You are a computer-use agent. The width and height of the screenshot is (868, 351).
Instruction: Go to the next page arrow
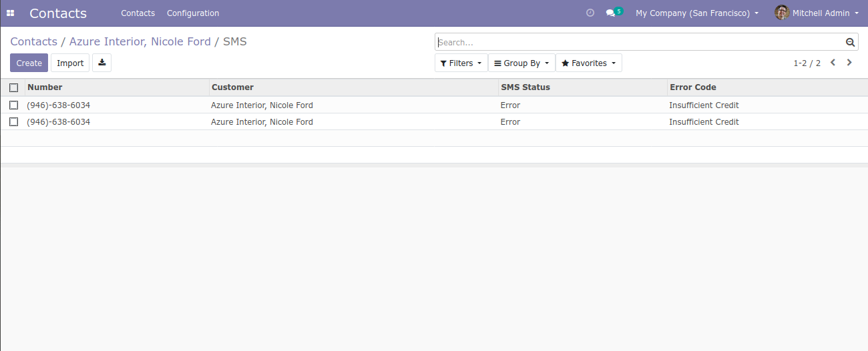pyautogui.click(x=849, y=63)
